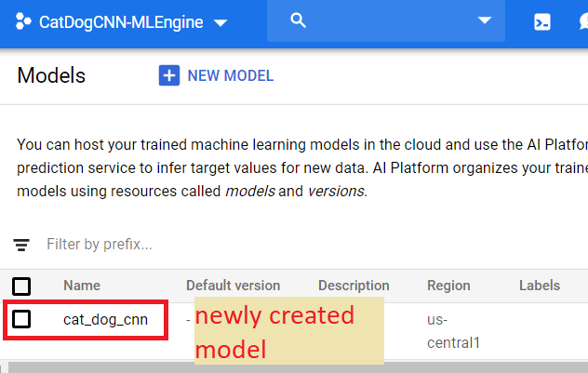Click the NEW MODEL button text
The width and height of the screenshot is (588, 373).
(230, 75)
